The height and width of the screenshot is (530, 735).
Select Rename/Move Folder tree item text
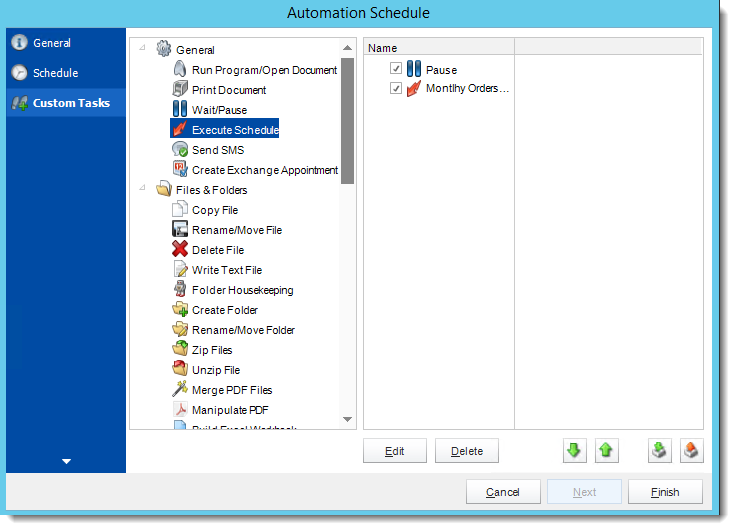tap(243, 330)
